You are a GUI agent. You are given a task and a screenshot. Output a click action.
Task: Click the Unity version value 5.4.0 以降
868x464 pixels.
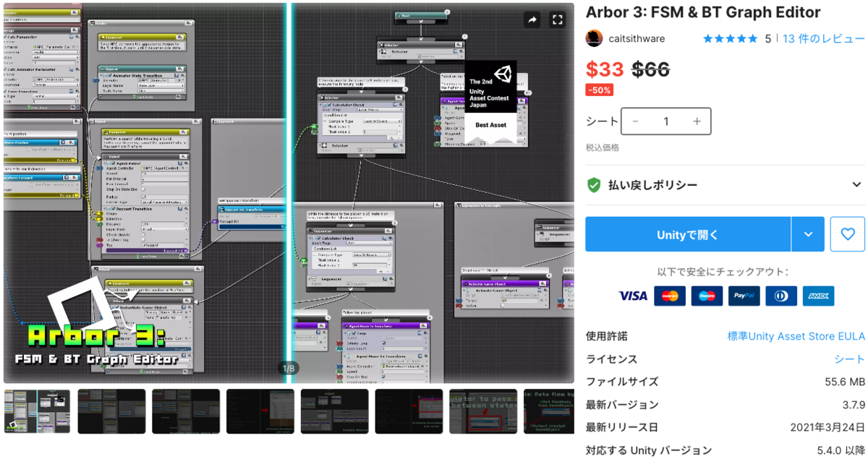841,451
